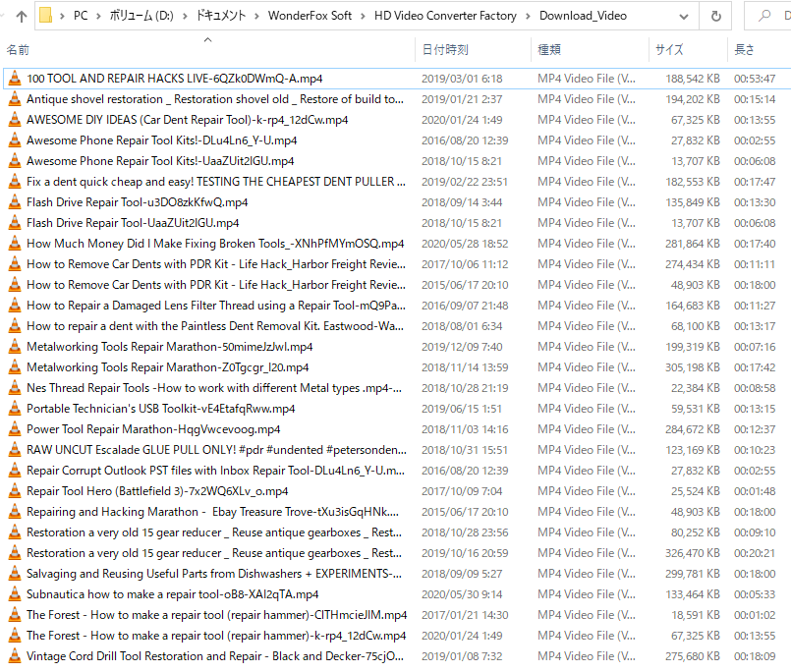Click the search box beside the address bar
The height and width of the screenshot is (672, 791).
tap(771, 16)
